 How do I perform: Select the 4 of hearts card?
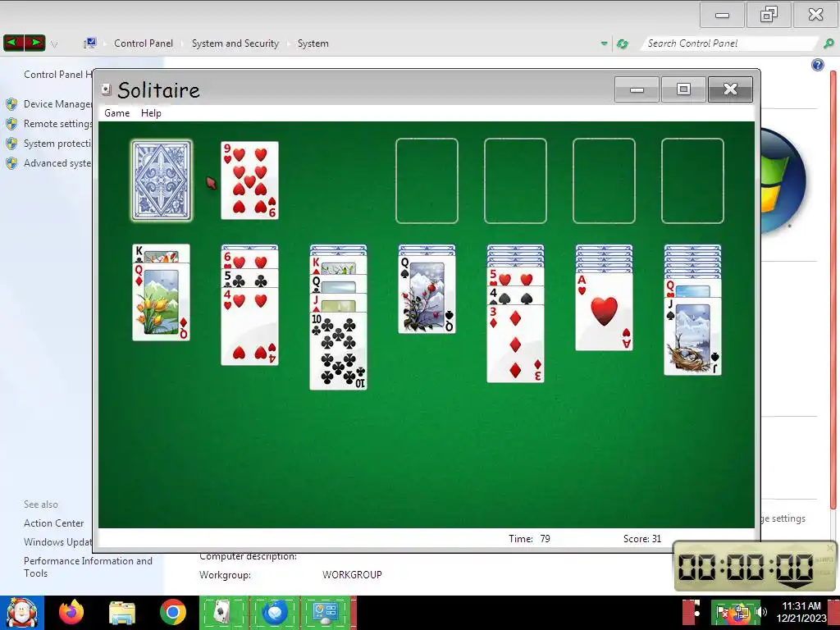pos(249,326)
